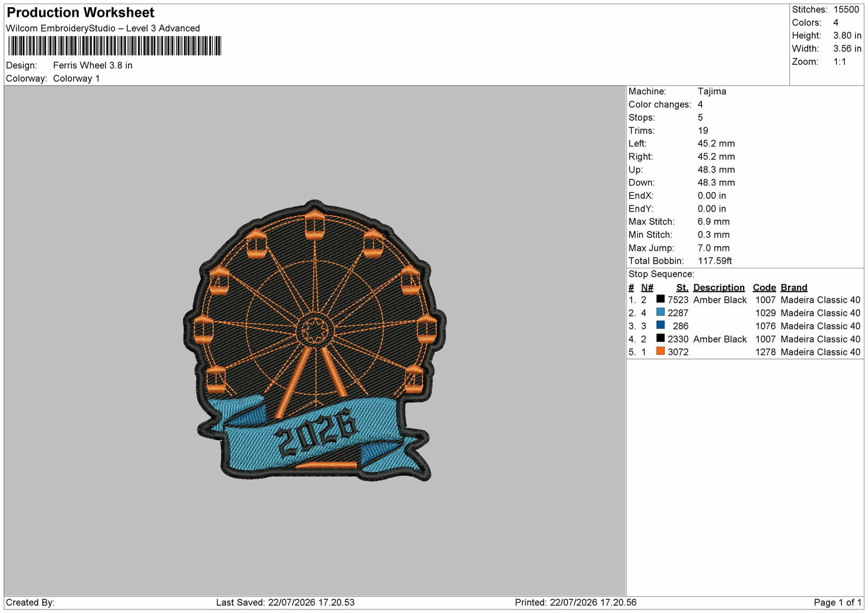
Task: Click the orange swatch for stop 5
Action: [x=660, y=351]
